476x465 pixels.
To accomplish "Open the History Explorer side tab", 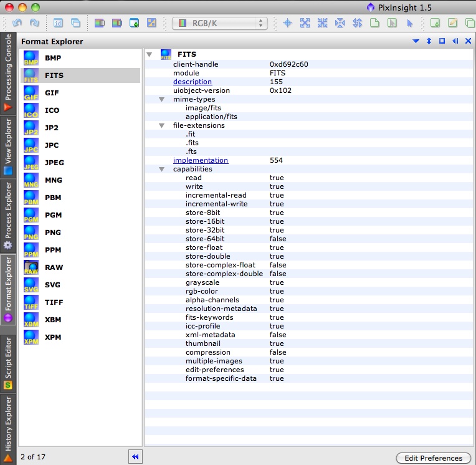I will click(x=8, y=428).
